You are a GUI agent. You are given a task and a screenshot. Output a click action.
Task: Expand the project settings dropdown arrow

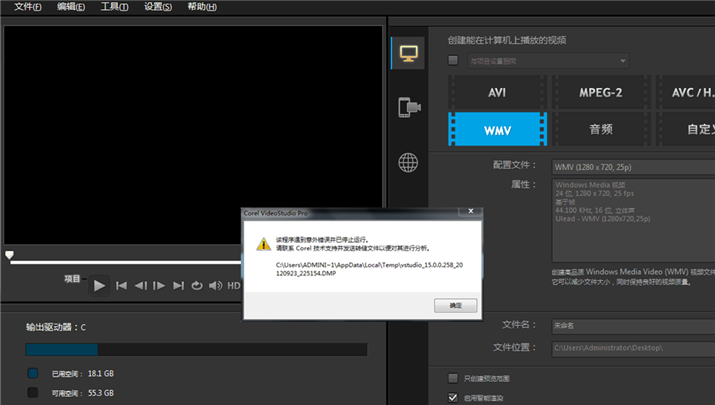pyautogui.click(x=623, y=61)
